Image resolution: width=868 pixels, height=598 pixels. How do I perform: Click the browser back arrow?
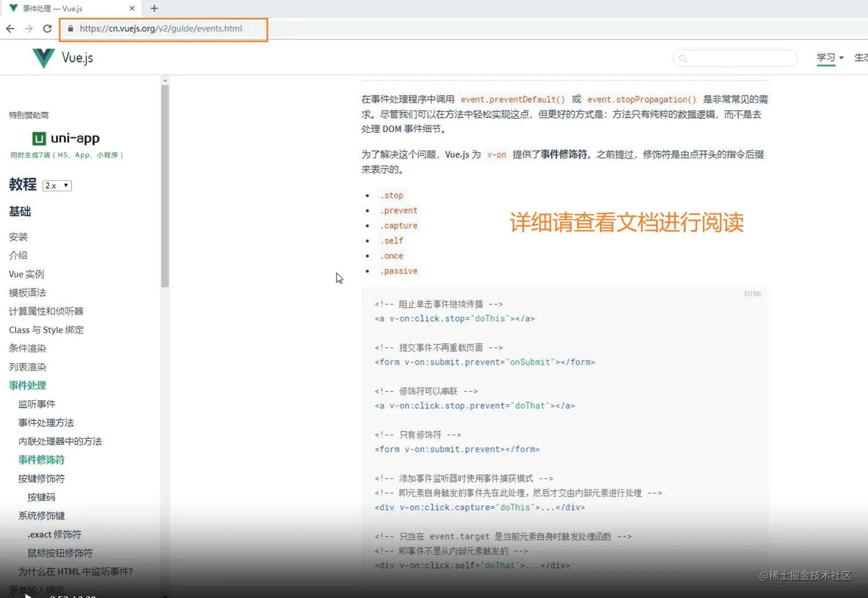[10, 29]
